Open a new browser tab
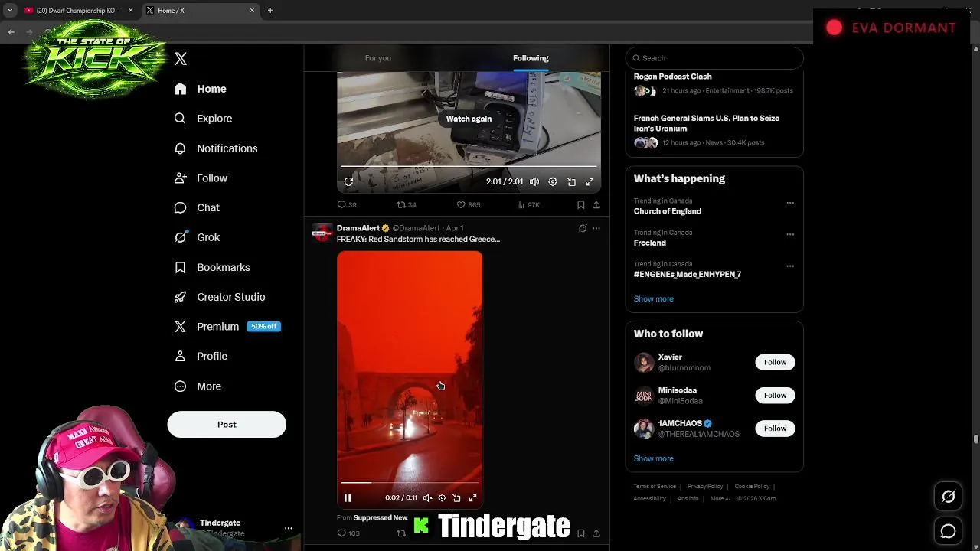The height and width of the screenshot is (551, 980). pyautogui.click(x=270, y=11)
